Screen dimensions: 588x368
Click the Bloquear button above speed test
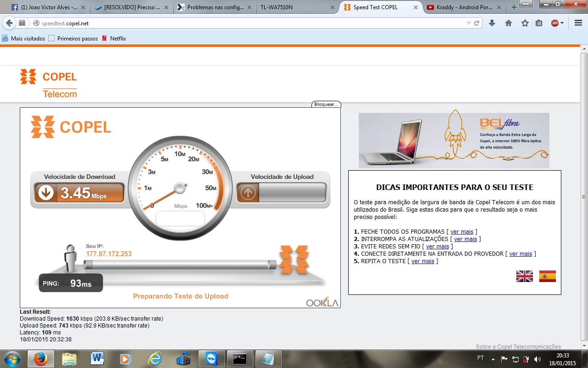click(326, 104)
